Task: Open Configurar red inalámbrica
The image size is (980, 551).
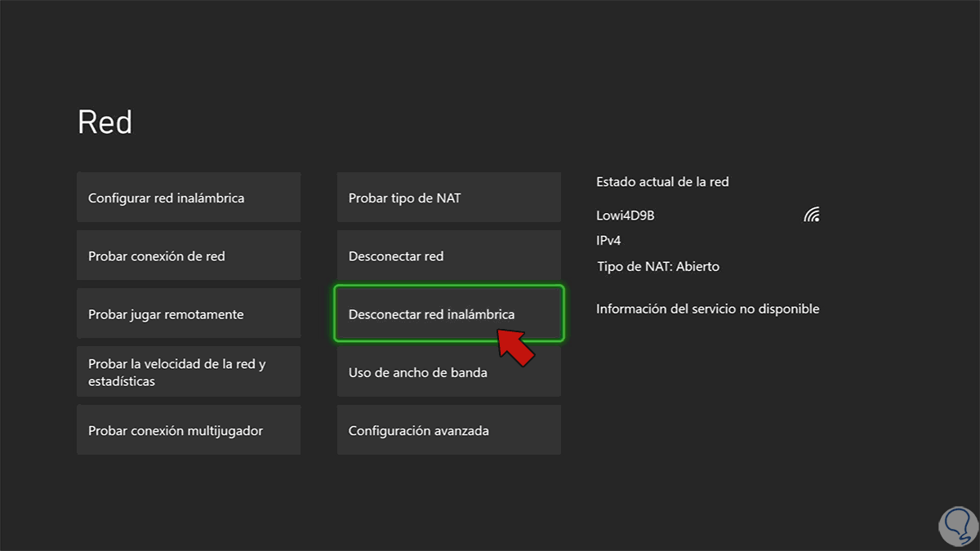Action: click(x=189, y=198)
